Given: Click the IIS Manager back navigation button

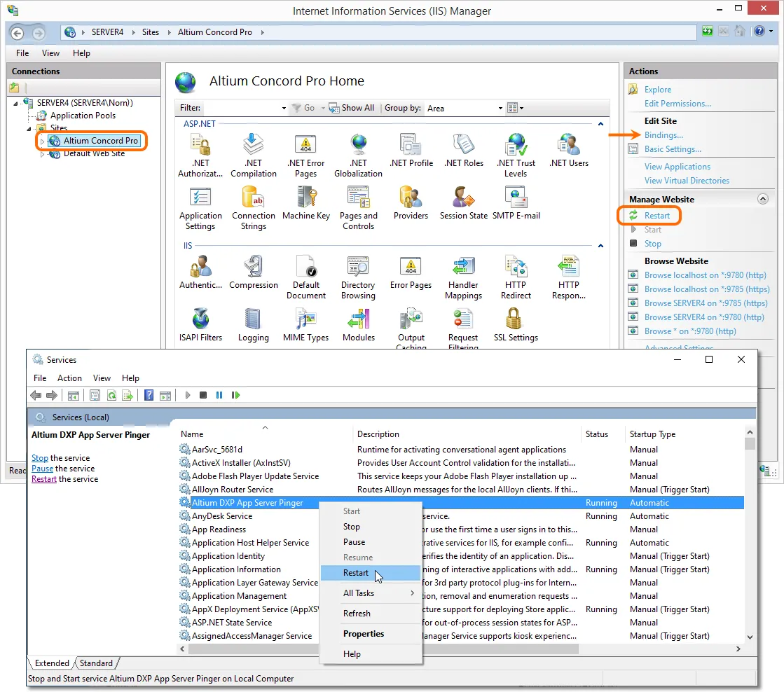Looking at the screenshot, I should 17,33.
